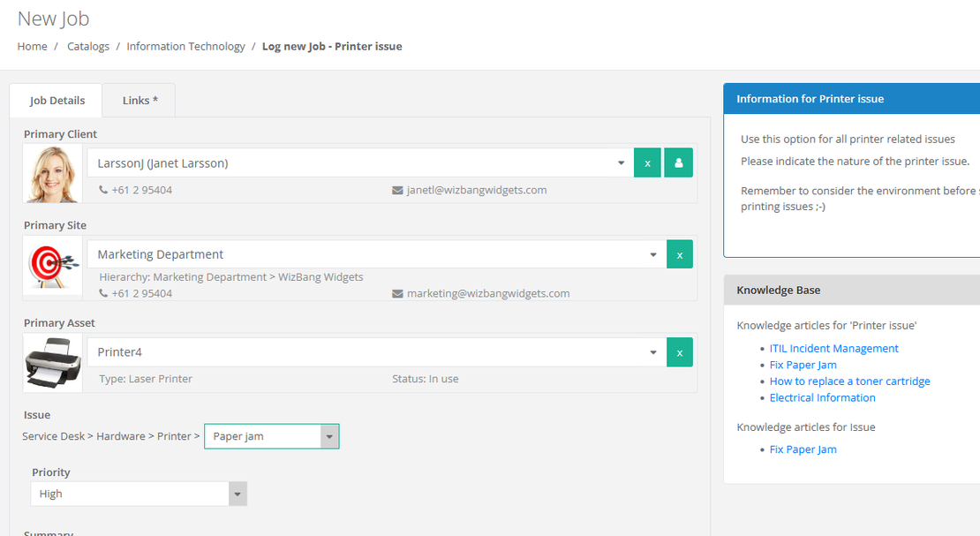
Task: Open the Catalogs breadcrumb link
Action: coord(88,46)
